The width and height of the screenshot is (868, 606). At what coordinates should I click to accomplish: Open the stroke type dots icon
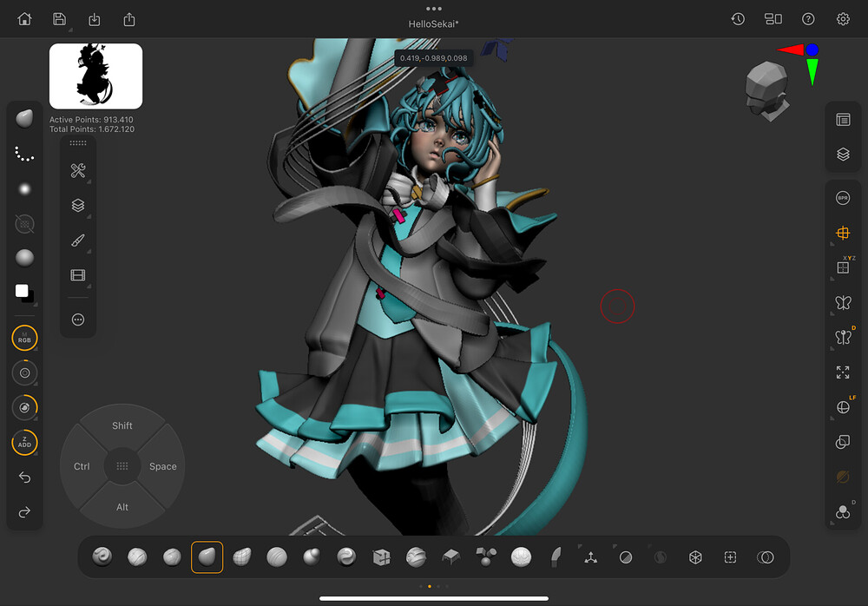coord(24,154)
